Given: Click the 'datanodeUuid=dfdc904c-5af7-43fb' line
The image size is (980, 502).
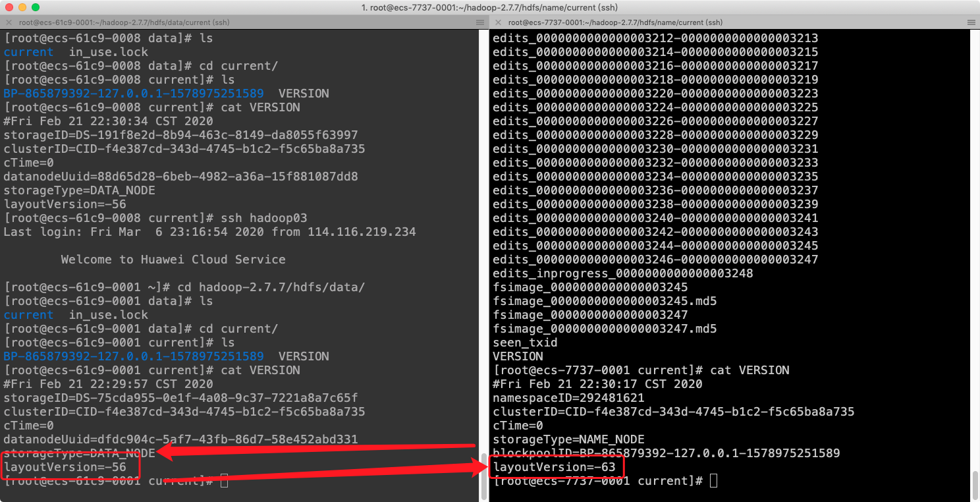Looking at the screenshot, I should [x=181, y=439].
